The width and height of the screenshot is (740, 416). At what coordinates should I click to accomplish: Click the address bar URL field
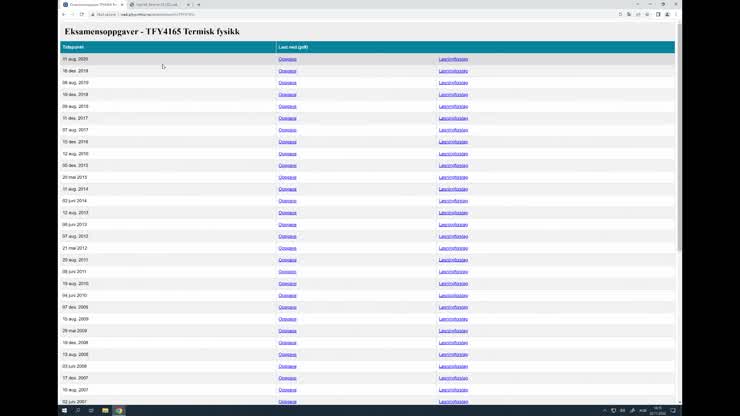click(300, 14)
